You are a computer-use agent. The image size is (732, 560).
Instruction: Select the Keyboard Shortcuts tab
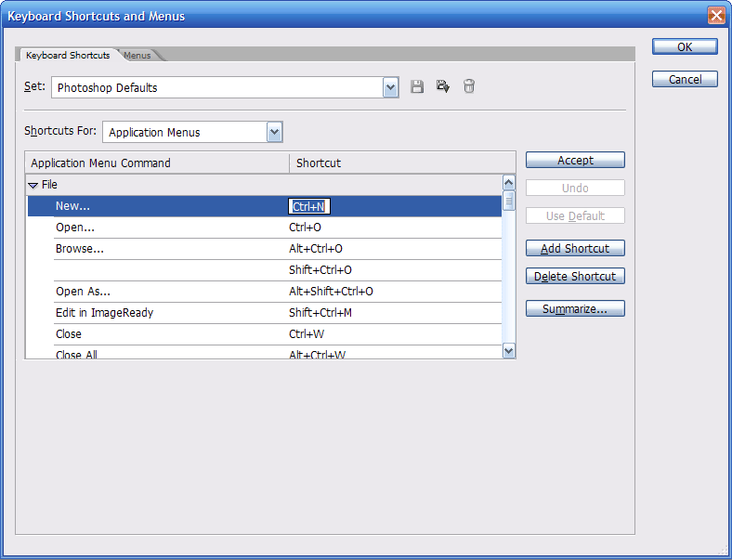tap(68, 56)
